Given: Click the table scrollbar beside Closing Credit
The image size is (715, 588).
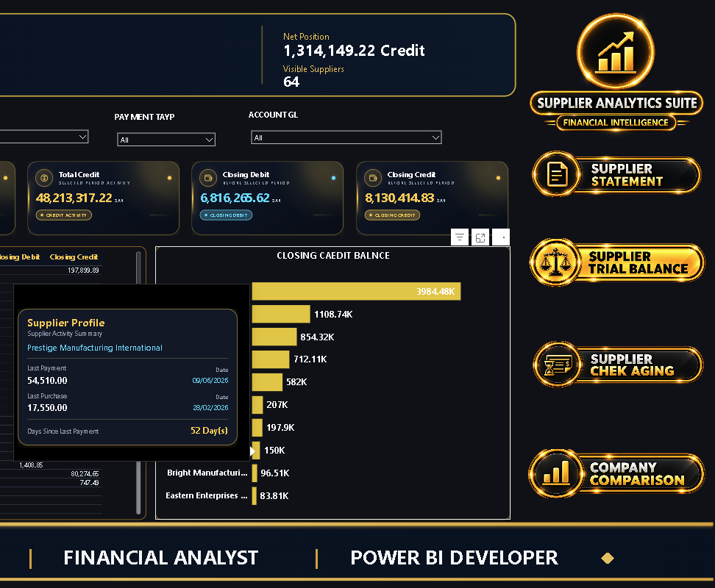Looking at the screenshot, I should click(x=138, y=383).
